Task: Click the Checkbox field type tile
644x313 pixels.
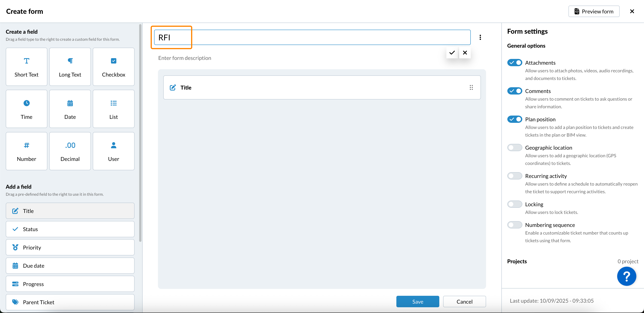Action: 113,67
